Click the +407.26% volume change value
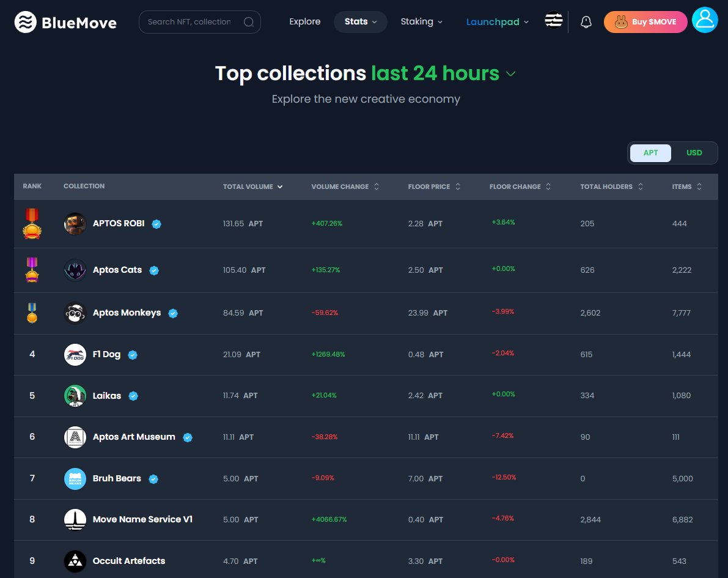This screenshot has height=578, width=728. [x=326, y=223]
